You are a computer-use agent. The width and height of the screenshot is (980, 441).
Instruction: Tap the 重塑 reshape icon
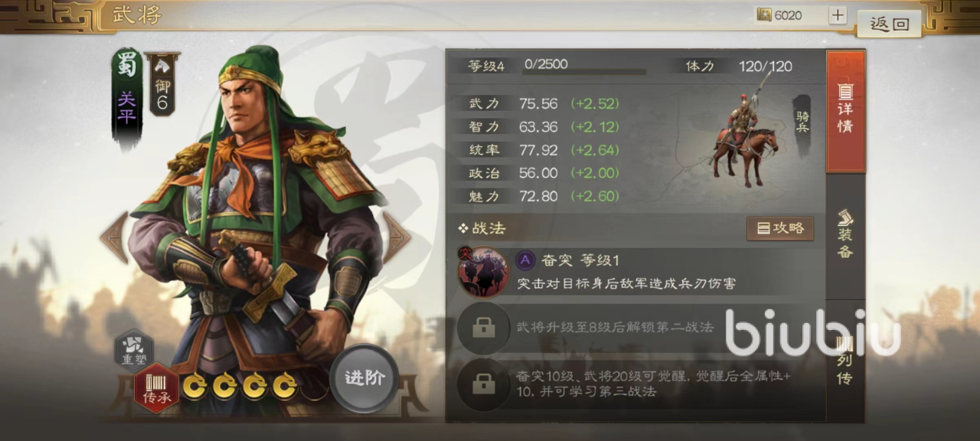pyautogui.click(x=135, y=350)
